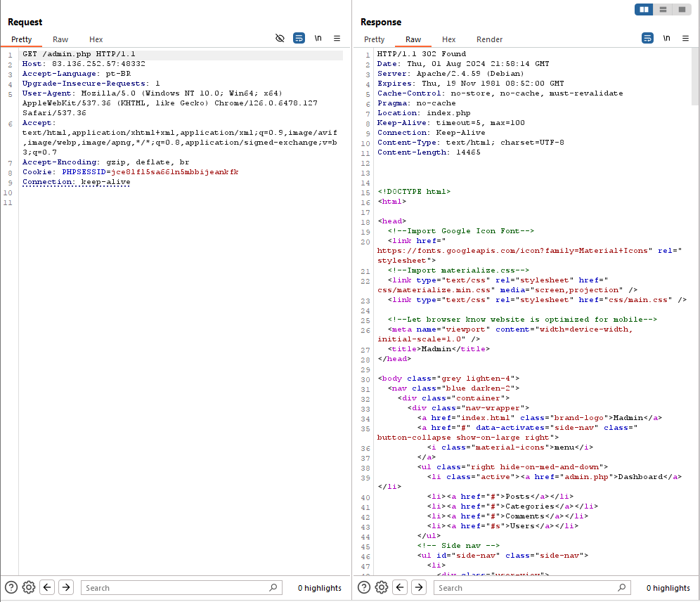Select the Hex tab in Request
The image size is (700, 602).
coord(96,39)
